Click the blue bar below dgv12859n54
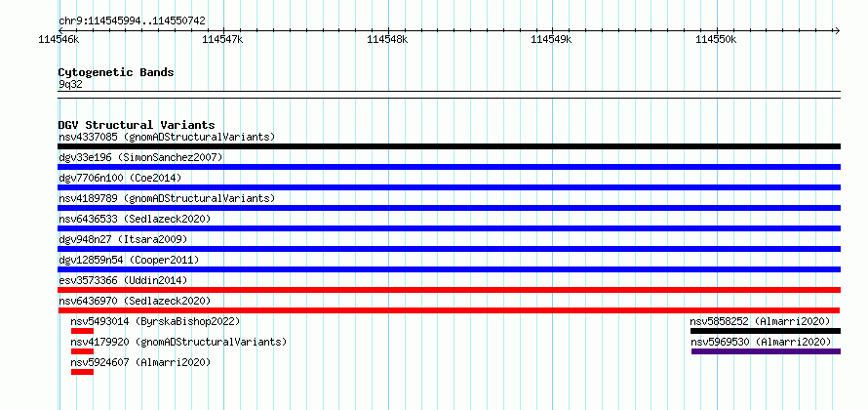 click(449, 269)
